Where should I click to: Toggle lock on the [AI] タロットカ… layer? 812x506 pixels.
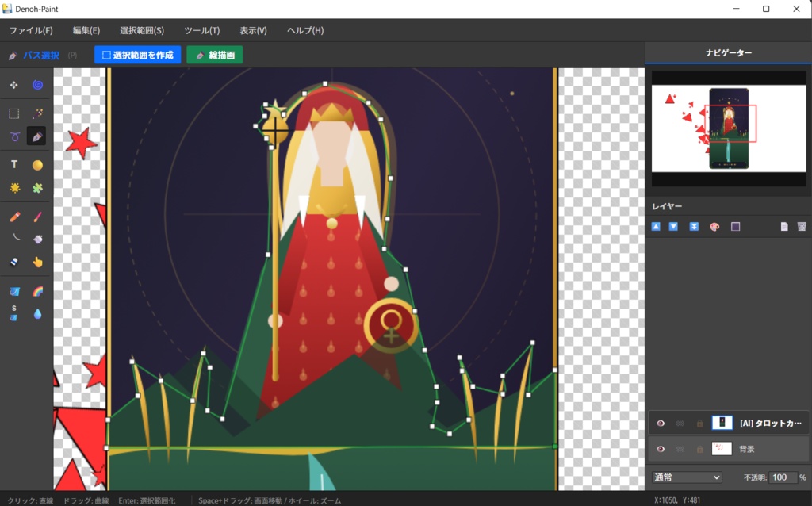click(x=699, y=424)
